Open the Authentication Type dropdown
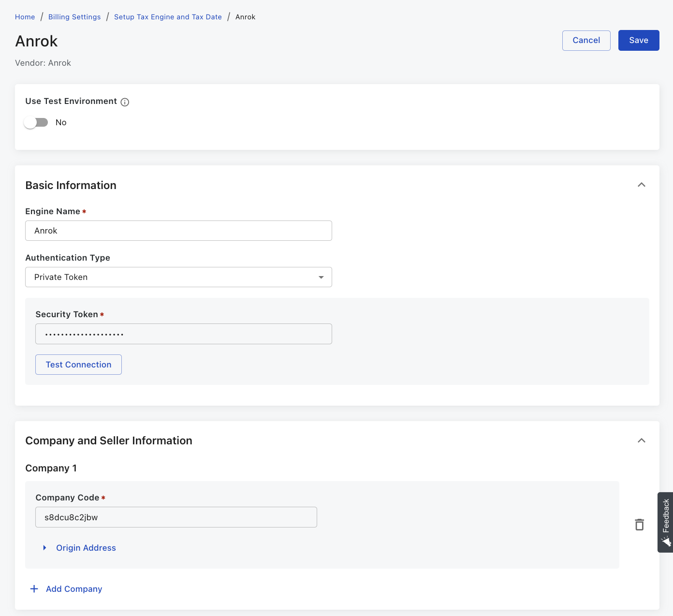The height and width of the screenshot is (616, 673). (178, 277)
